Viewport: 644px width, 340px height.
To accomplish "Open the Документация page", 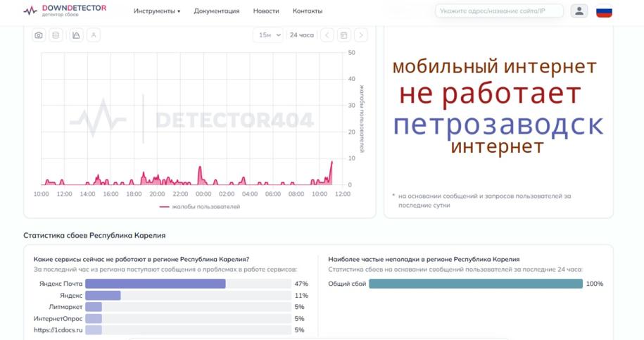I will (217, 11).
